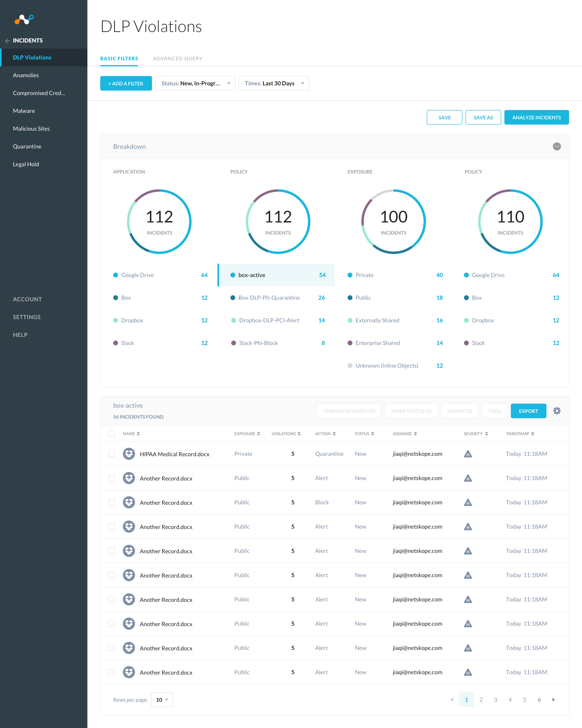Click the Export button
The width and height of the screenshot is (582, 728).
pyautogui.click(x=528, y=411)
